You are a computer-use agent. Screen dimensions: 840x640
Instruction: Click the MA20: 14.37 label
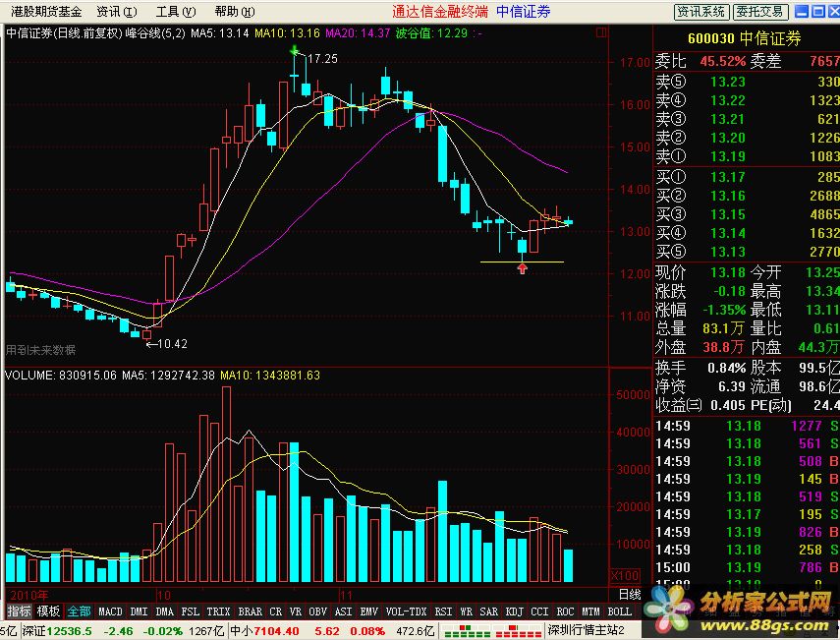tap(358, 33)
